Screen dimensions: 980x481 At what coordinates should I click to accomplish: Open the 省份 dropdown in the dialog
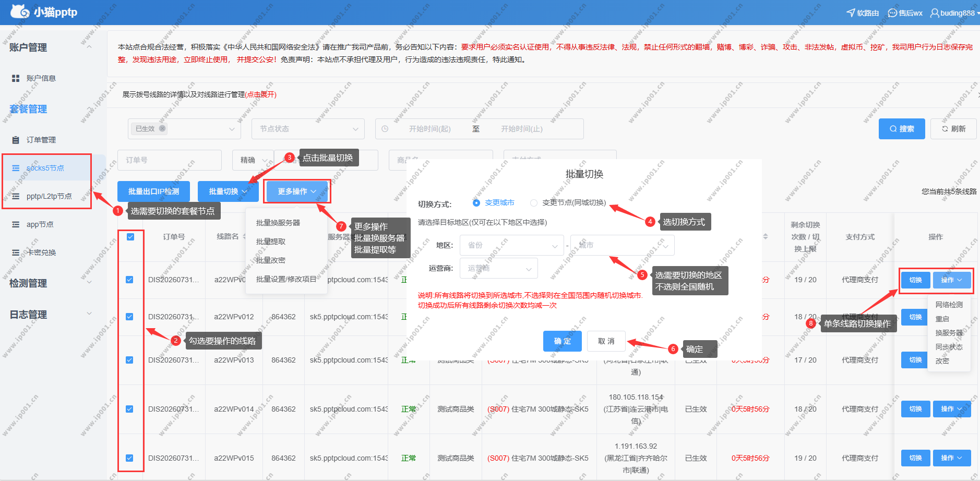click(x=511, y=245)
